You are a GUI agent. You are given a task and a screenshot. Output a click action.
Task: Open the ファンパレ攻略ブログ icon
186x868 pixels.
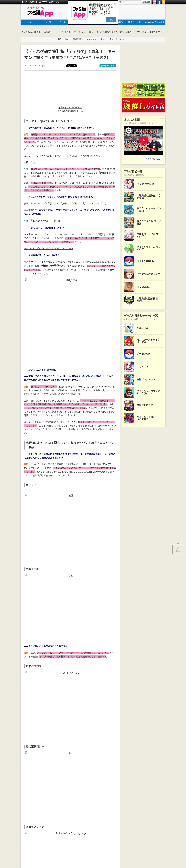[129, 274]
